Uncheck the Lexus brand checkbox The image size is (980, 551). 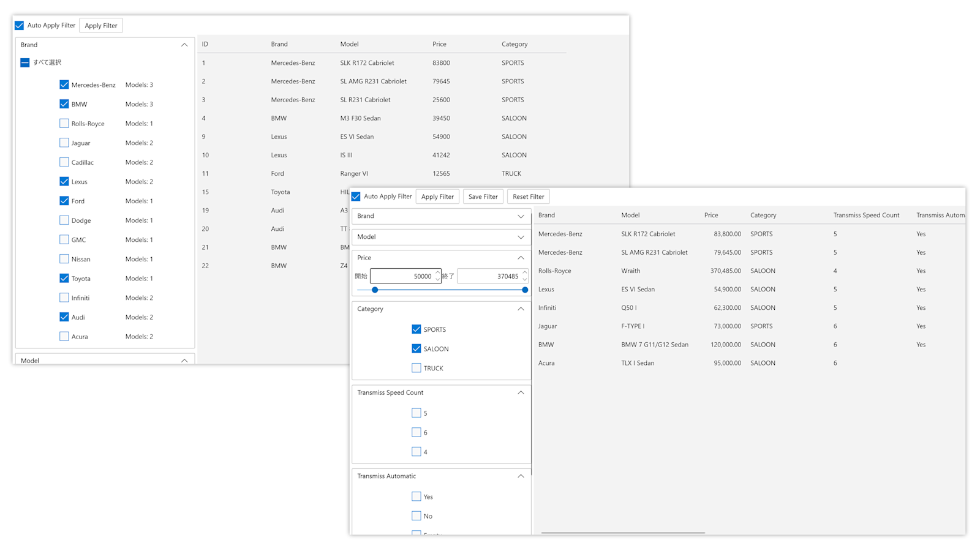(x=64, y=181)
